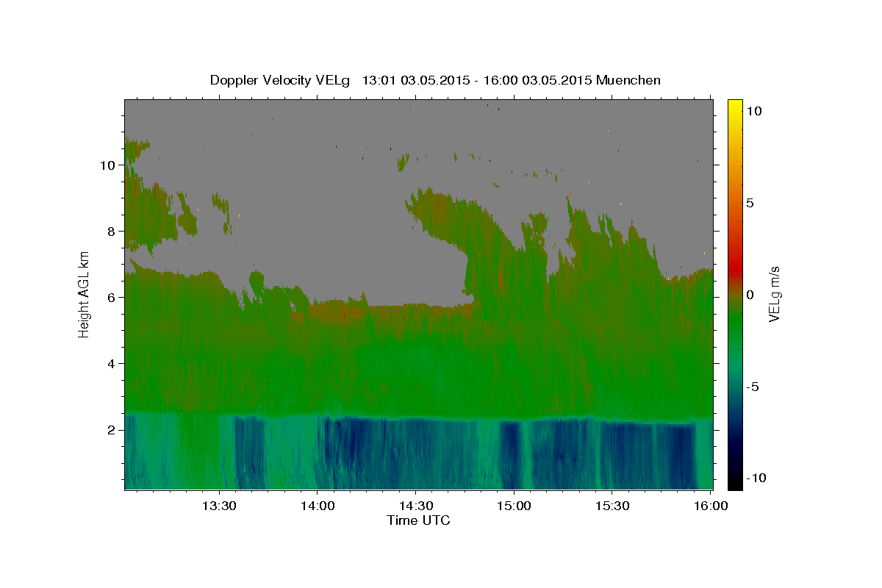Click the 'Muenchen' location text in the title
Image resolution: width=882 pixels, height=588 pixels.
[x=629, y=80]
